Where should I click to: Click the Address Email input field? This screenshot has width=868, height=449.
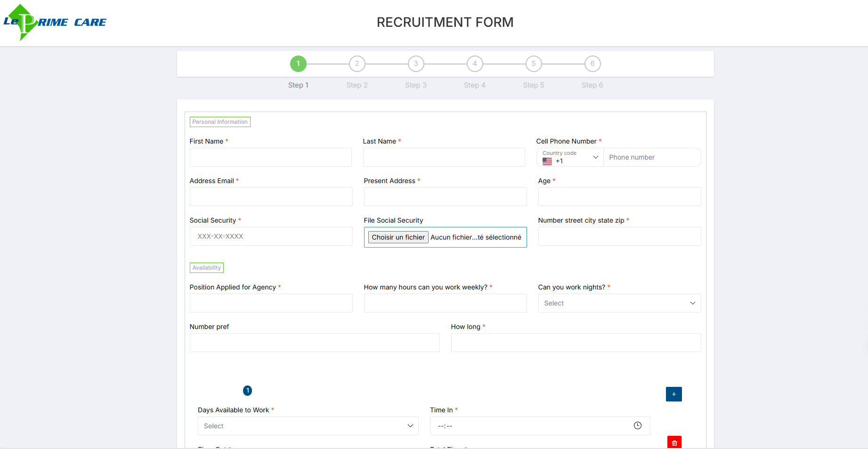[271, 197]
